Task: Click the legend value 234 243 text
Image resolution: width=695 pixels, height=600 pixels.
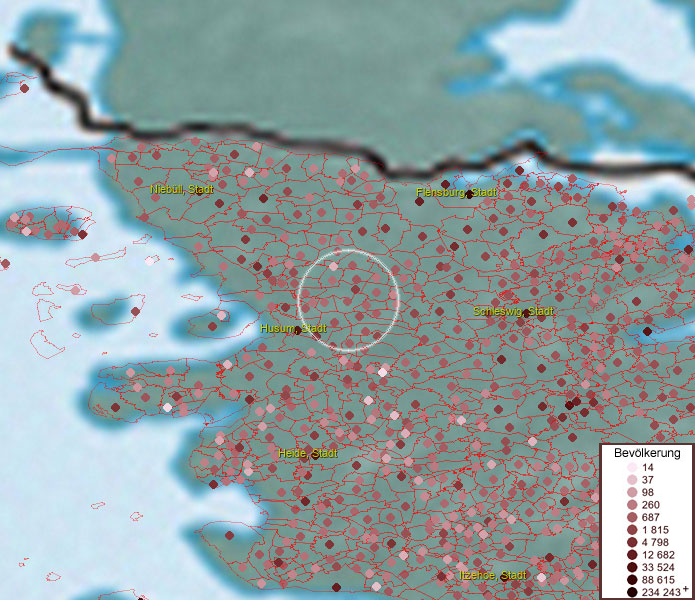Action: click(661, 592)
